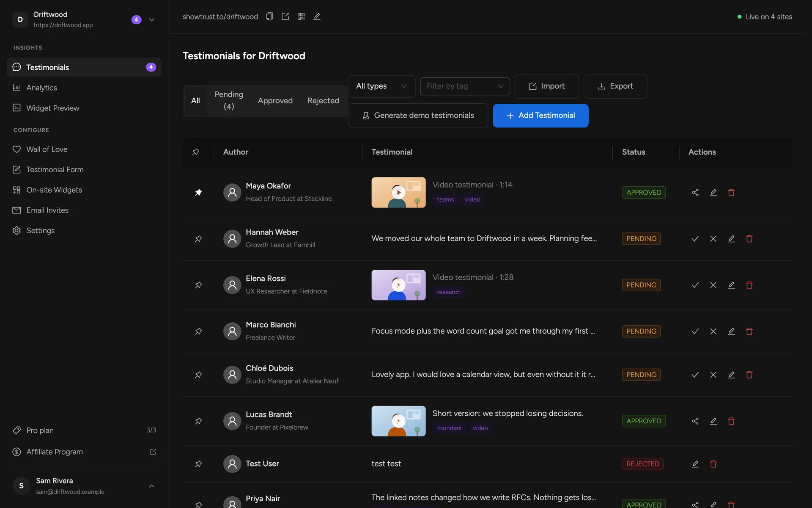812x508 pixels.
Task: Reject Elena Rossi's pending testimonial
Action: pyautogui.click(x=713, y=285)
